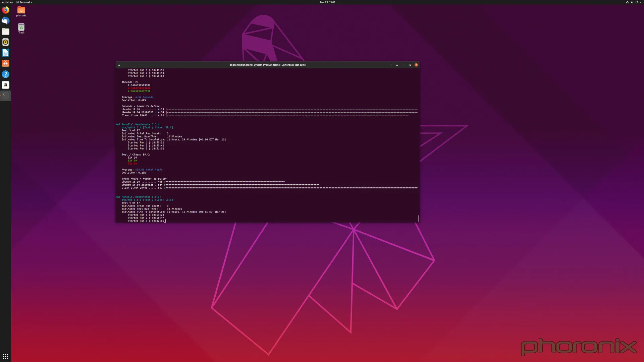
Task: Open the clock showing Mar 25 19:02
Action: [x=327, y=2]
